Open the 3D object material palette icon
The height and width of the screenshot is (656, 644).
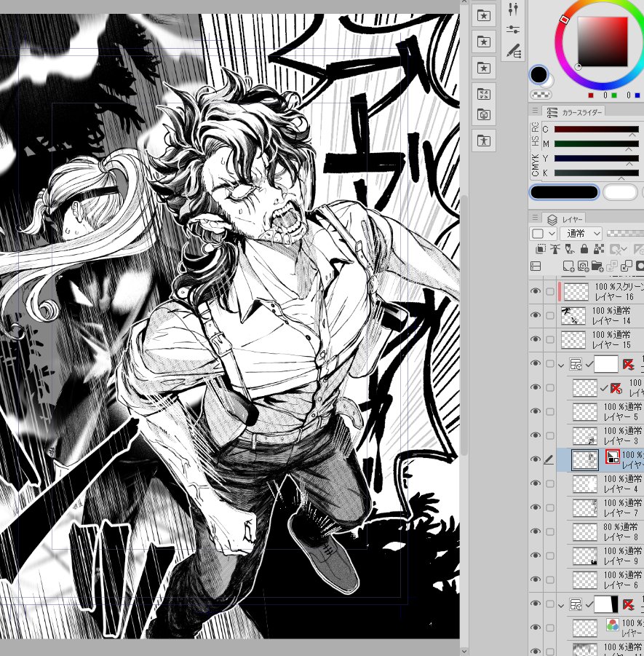click(484, 114)
